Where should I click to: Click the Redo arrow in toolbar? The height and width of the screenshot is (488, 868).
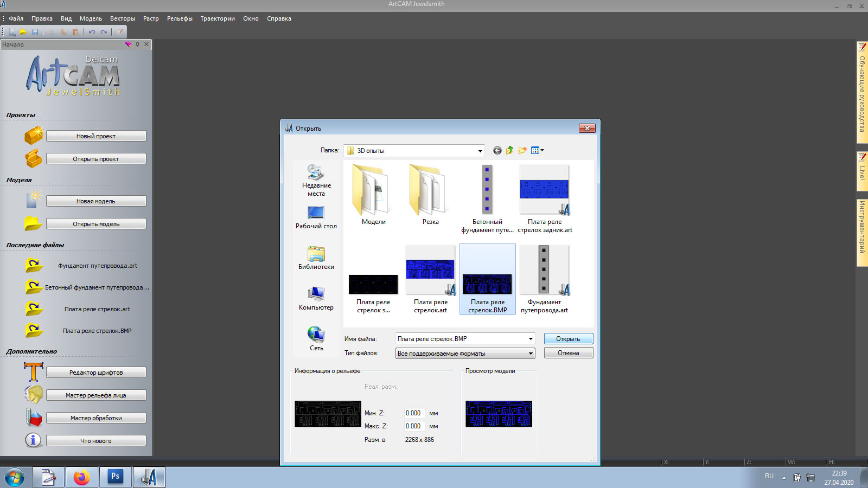pos(104,32)
